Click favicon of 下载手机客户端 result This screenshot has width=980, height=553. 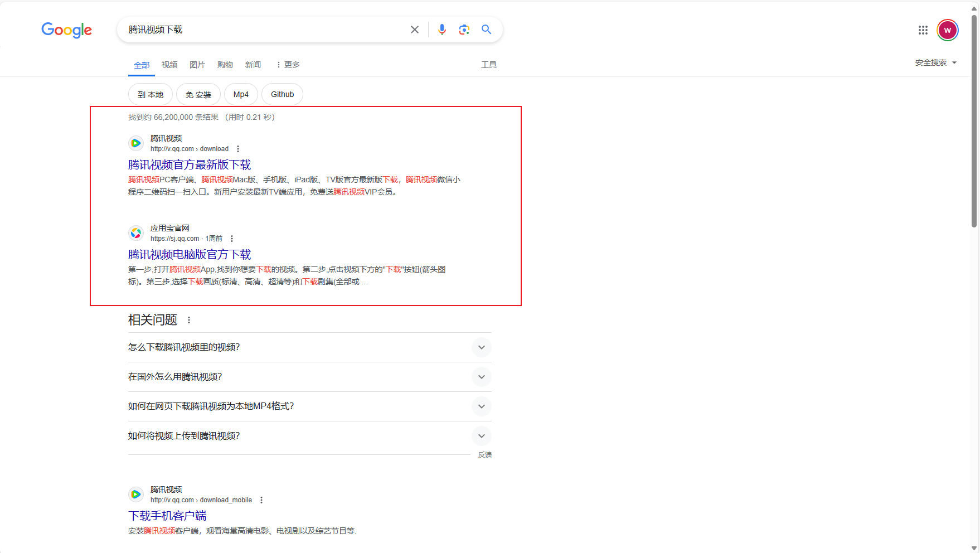(136, 494)
